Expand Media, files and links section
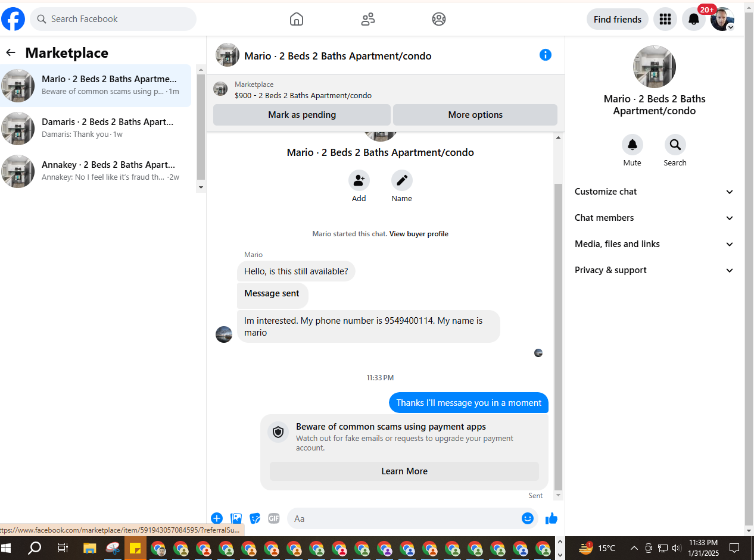Image resolution: width=754 pixels, height=560 pixels. pos(654,244)
